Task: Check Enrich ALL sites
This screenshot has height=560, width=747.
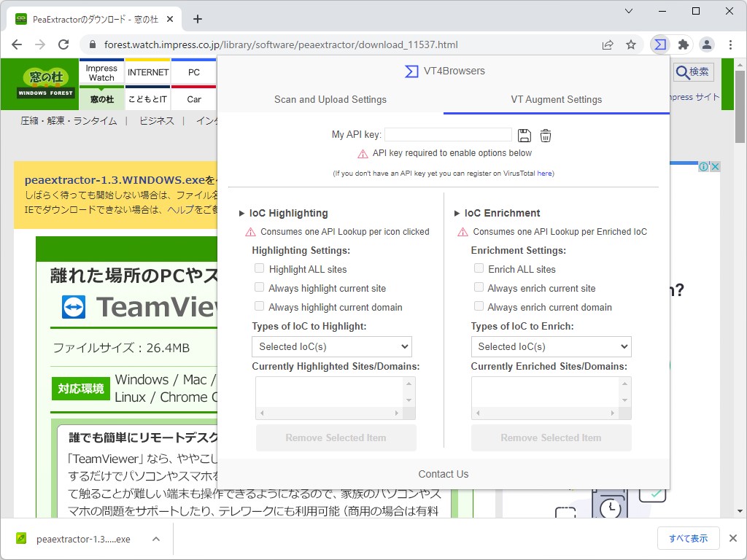Action: (x=478, y=268)
